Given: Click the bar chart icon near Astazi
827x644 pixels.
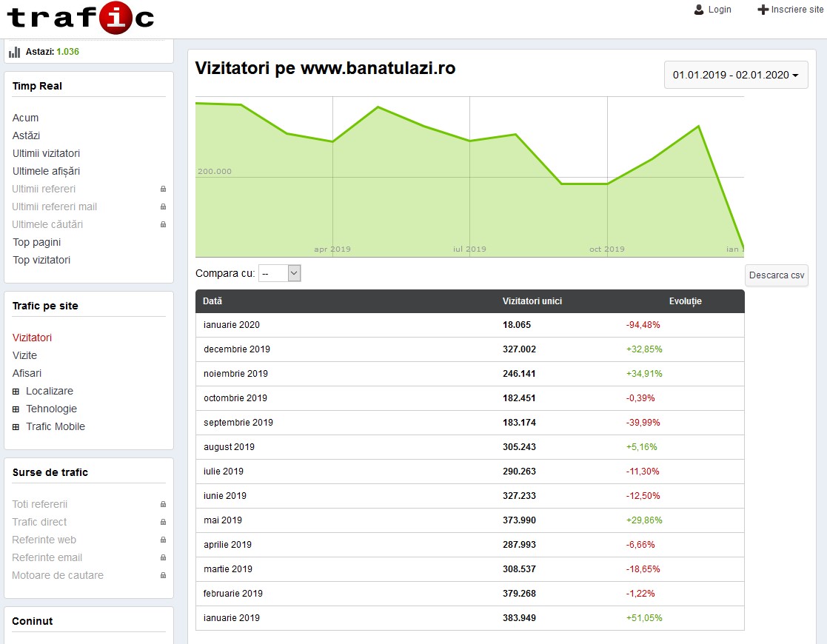Looking at the screenshot, I should point(15,52).
